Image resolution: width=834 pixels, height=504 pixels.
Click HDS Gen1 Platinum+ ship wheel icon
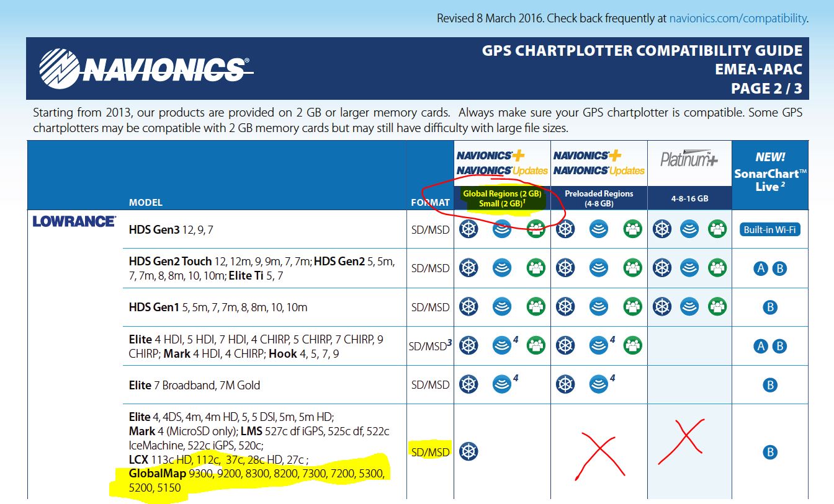point(663,306)
